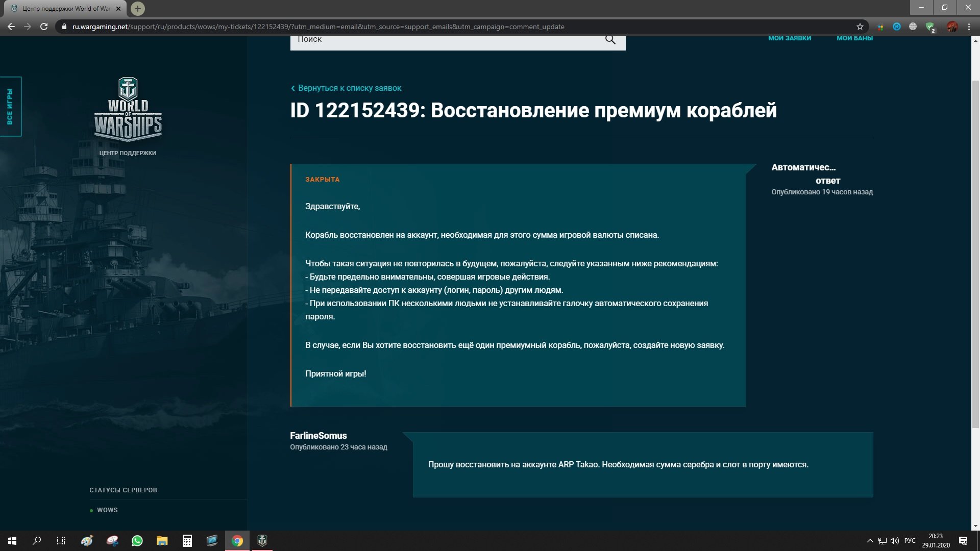Viewport: 980px width, 551px height.
Task: Click the address bar URL
Action: (x=318, y=27)
